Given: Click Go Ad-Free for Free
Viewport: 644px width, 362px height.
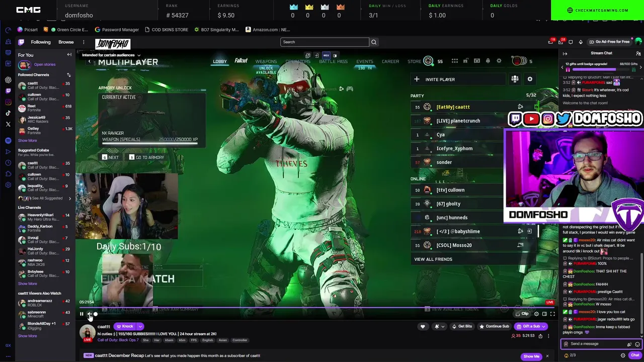Looking at the screenshot, I should click(x=609, y=42).
